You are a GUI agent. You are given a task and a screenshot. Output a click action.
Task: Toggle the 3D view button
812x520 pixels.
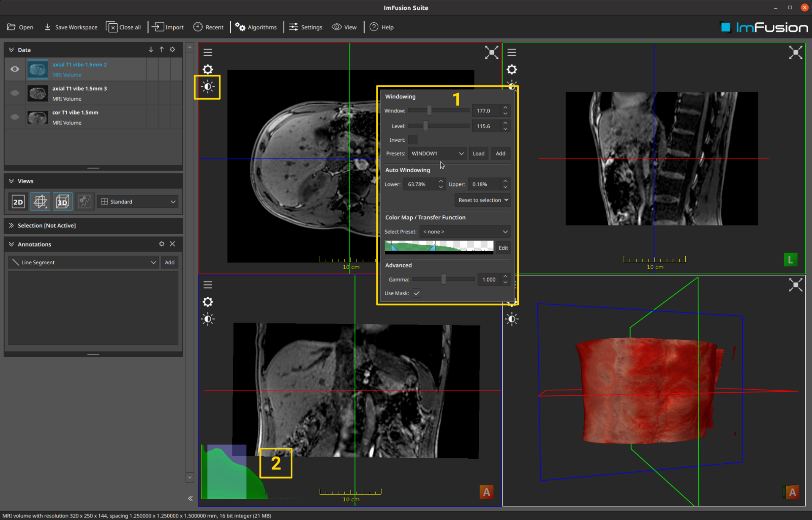[x=62, y=202]
